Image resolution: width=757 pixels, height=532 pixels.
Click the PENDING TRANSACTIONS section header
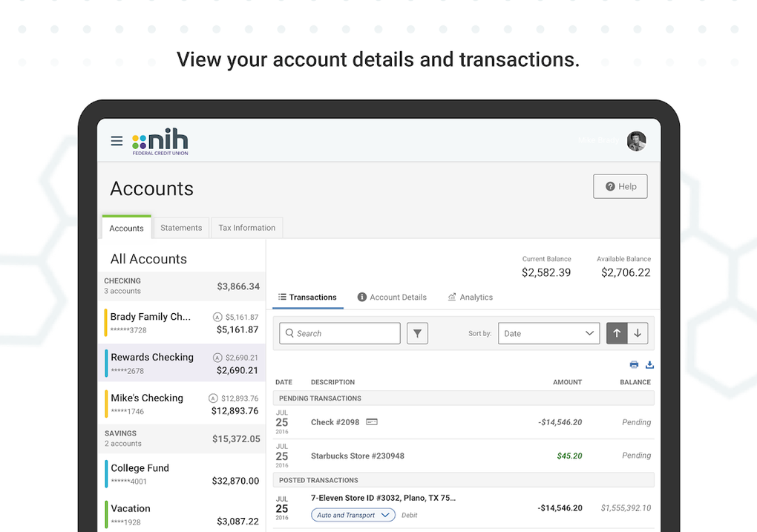463,398
